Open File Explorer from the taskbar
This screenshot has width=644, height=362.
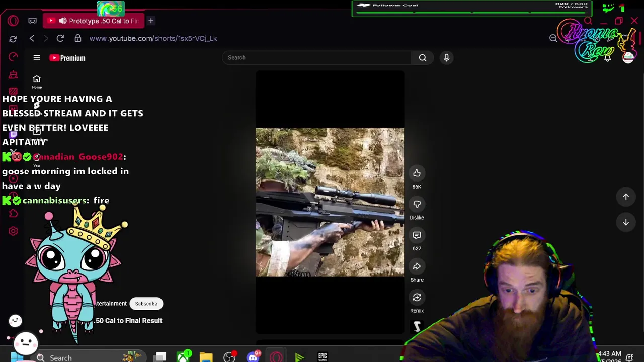tap(206, 357)
